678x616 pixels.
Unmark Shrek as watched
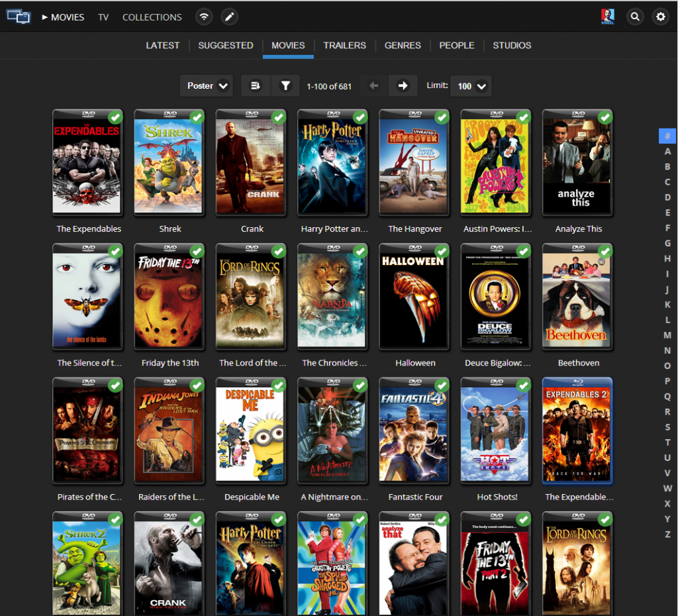pyautogui.click(x=197, y=117)
